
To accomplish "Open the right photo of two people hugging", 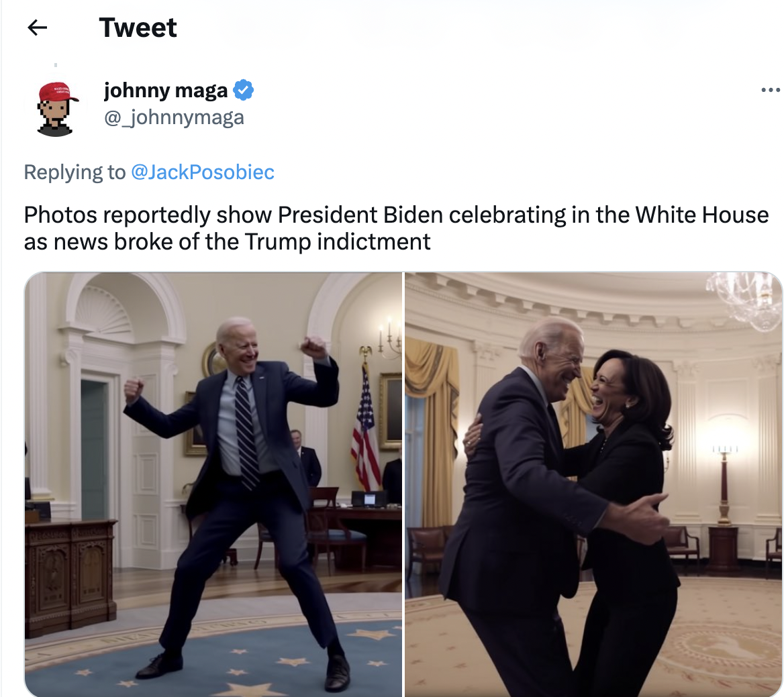I will pyautogui.click(x=593, y=484).
